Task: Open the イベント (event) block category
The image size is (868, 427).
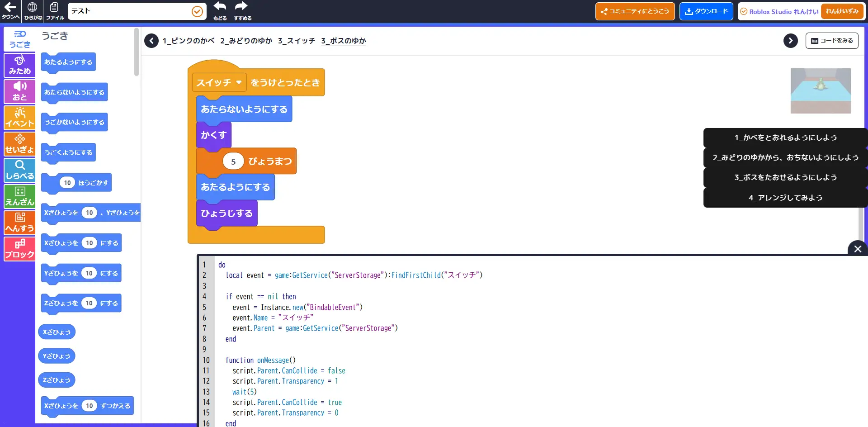Action: [x=19, y=118]
